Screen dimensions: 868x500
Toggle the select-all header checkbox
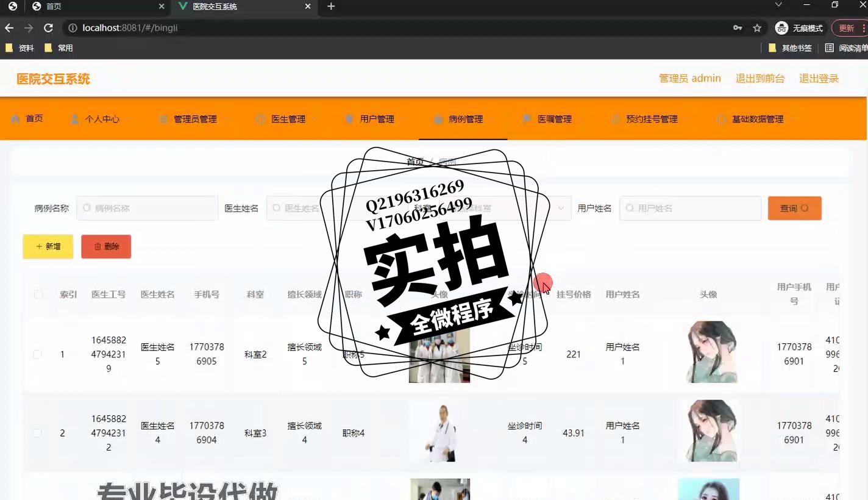pyautogui.click(x=38, y=294)
